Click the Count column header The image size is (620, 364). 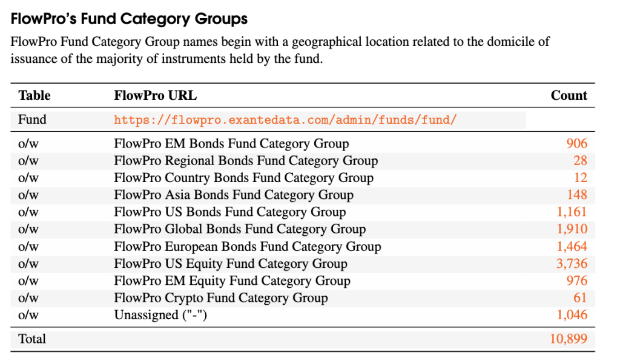click(569, 96)
